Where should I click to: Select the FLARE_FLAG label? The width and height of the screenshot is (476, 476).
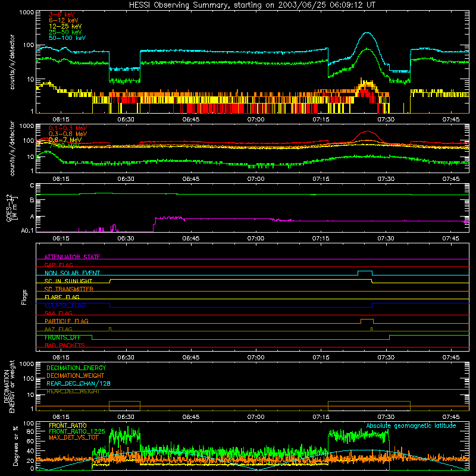tap(62, 297)
